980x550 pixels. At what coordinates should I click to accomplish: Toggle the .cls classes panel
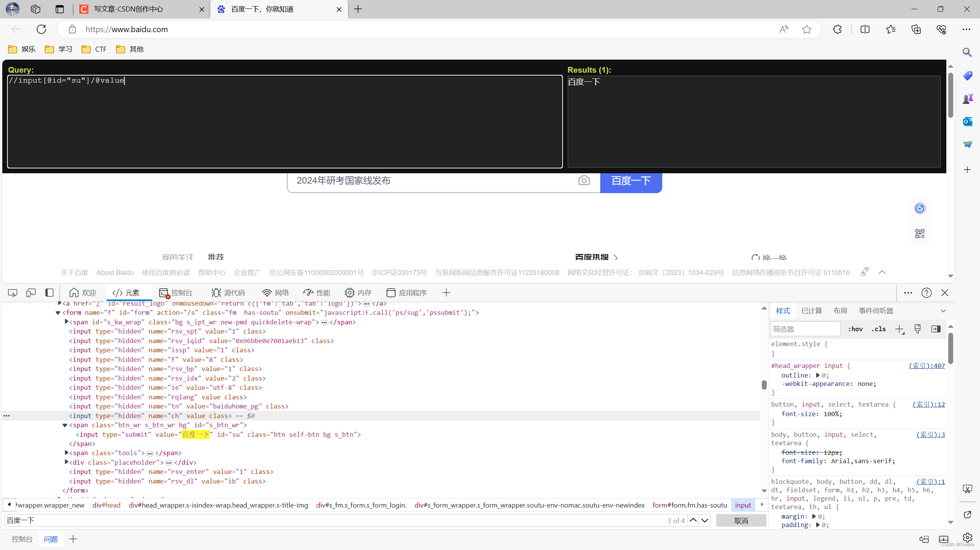(879, 329)
